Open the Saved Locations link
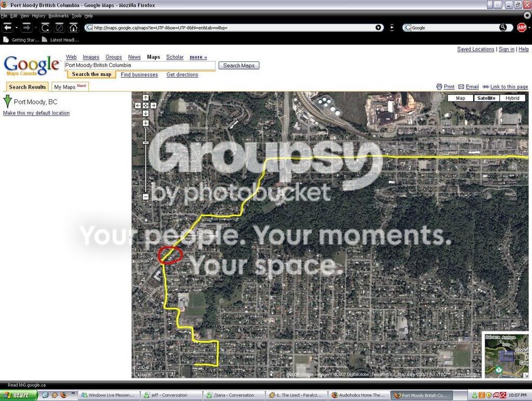The height and width of the screenshot is (401, 532). pyautogui.click(x=476, y=49)
